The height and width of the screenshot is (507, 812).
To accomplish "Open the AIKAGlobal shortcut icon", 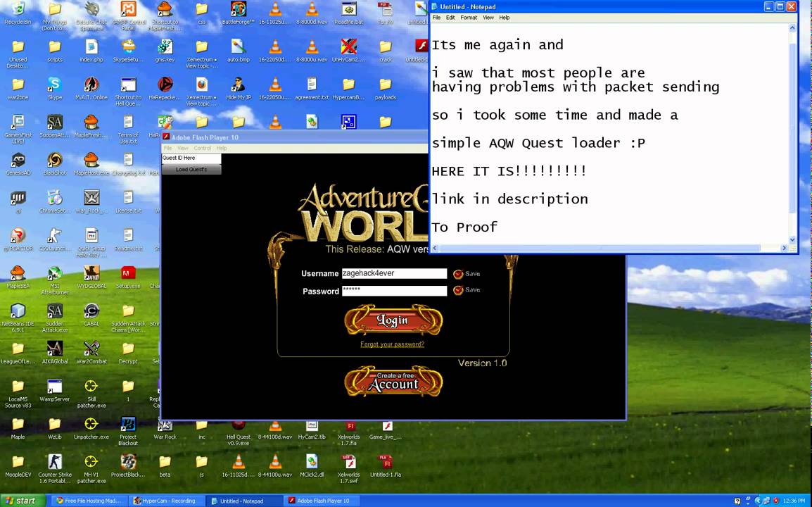I will (x=54, y=349).
